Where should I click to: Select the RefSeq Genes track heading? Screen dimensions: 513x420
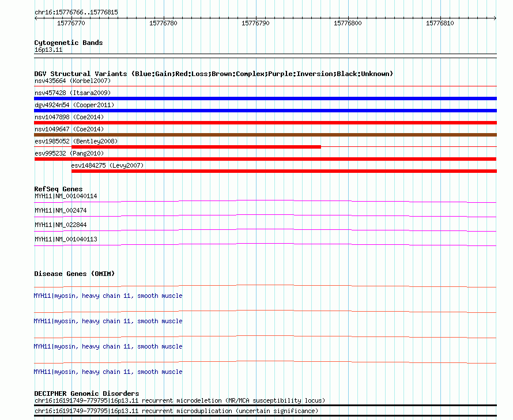[58, 189]
